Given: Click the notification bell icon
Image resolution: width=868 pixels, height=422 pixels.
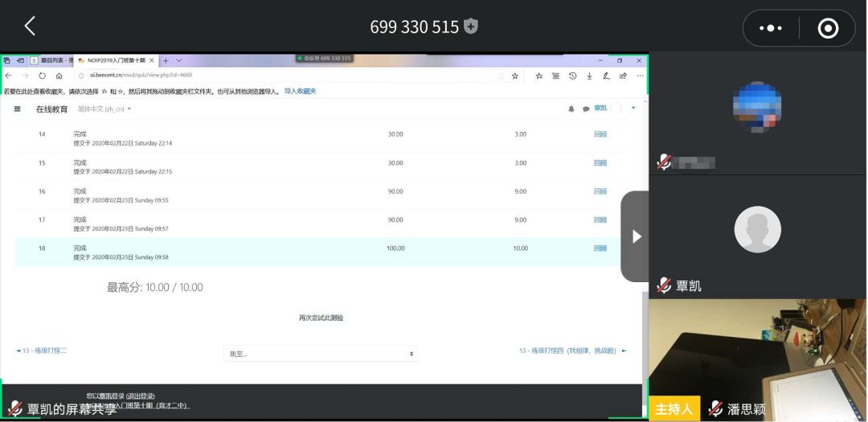Looking at the screenshot, I should tap(571, 109).
